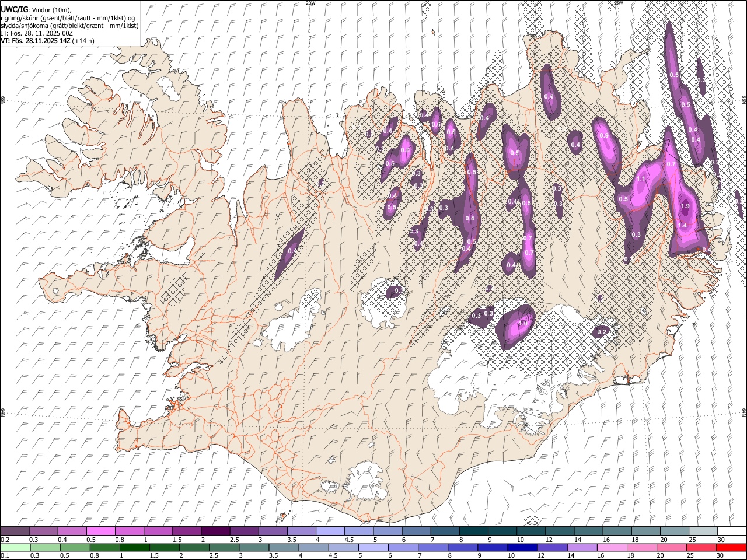Click the 1.1 snowfall value on the map
Image resolution: width=747 pixels, height=560 pixels.
pos(641,179)
